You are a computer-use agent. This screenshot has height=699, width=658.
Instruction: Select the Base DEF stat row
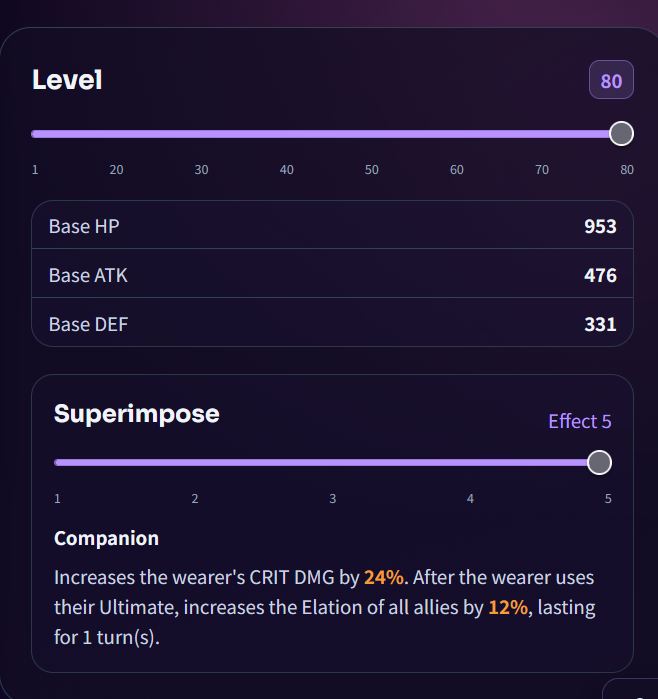333,322
